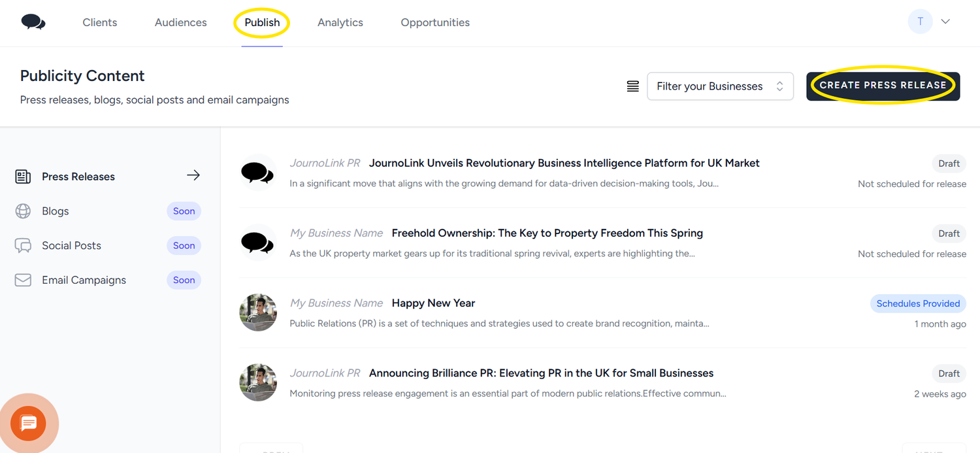
Task: Click the speech bubbles logo in header
Action: [33, 22]
